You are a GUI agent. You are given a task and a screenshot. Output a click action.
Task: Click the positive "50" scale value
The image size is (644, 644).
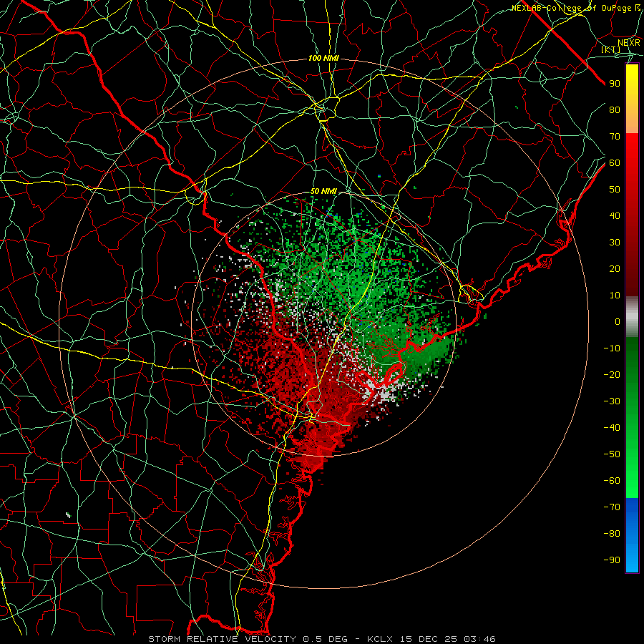[x=615, y=190]
